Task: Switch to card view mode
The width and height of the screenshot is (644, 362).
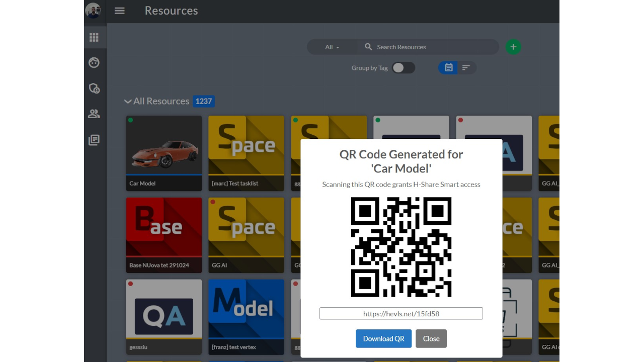Action: (448, 68)
